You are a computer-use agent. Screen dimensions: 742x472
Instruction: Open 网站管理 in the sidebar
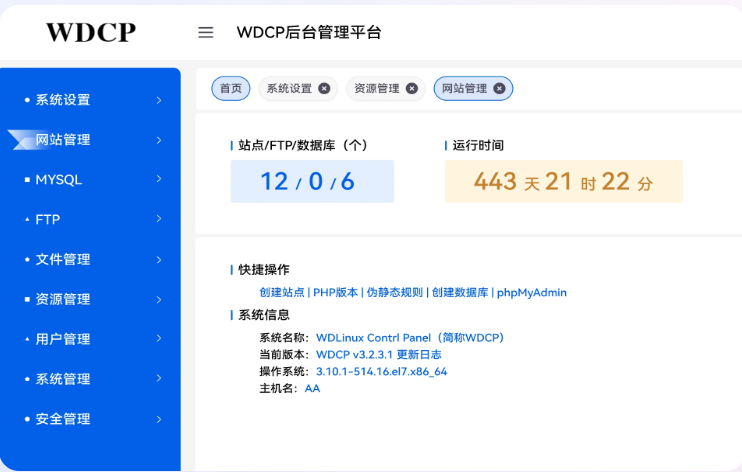click(x=63, y=140)
